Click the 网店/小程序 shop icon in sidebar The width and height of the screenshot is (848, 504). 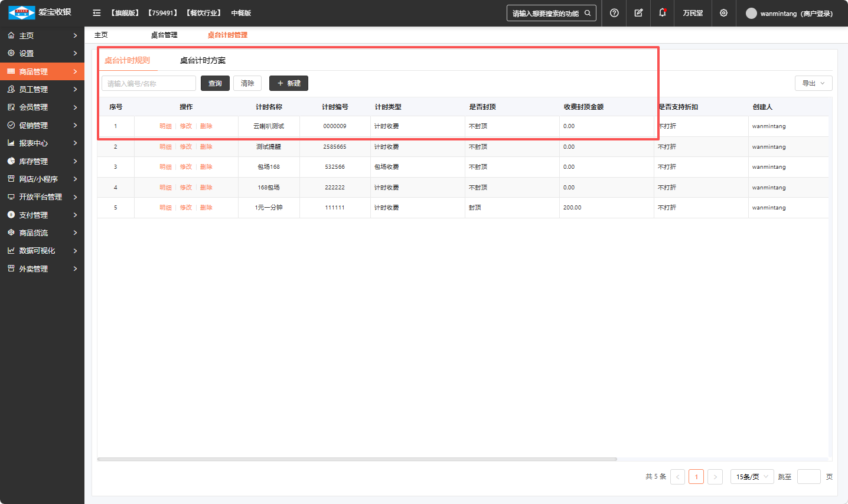point(11,179)
